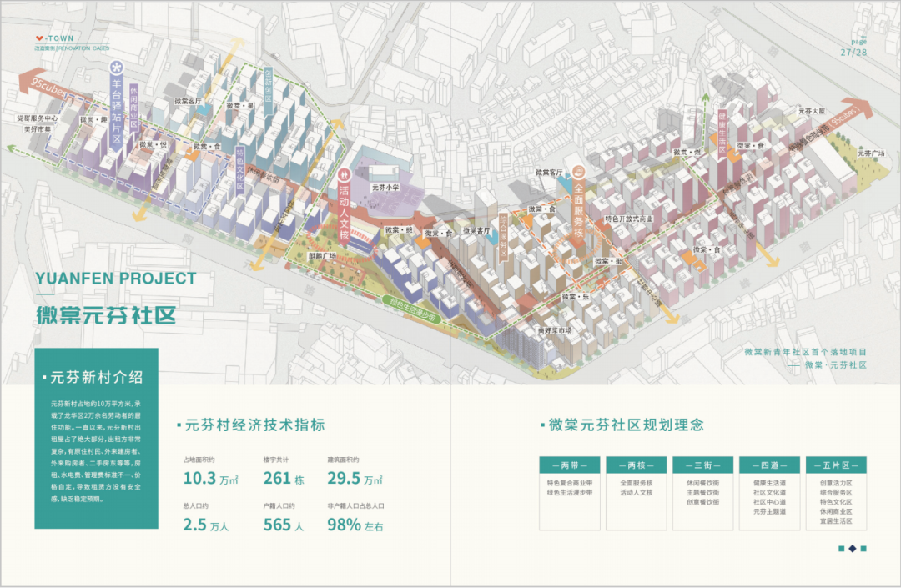901x588 pixels.
Task: Click the YUANFEN PROJECT title
Action: coord(116,279)
